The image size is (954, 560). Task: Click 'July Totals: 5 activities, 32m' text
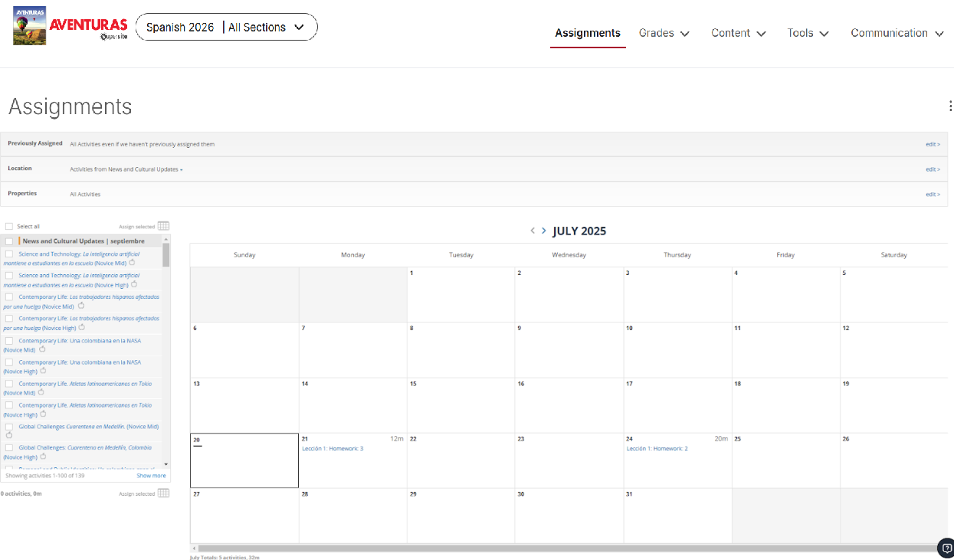225,557
